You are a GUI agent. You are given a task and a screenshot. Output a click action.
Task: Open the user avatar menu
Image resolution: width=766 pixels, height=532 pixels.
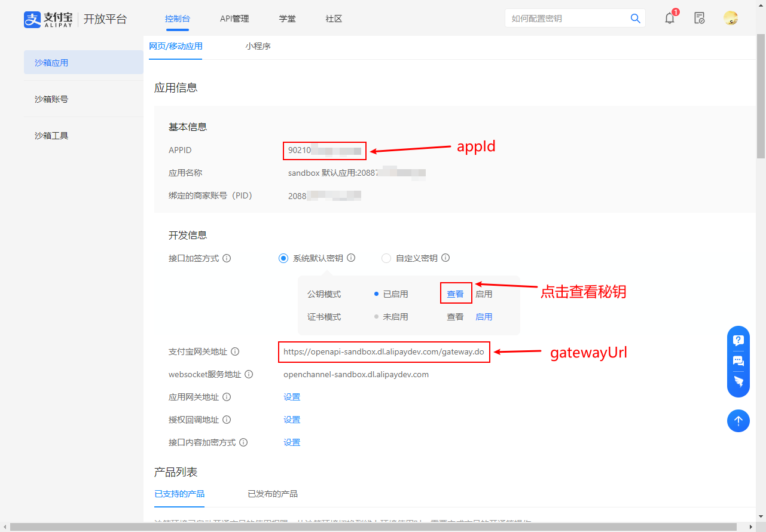point(730,19)
